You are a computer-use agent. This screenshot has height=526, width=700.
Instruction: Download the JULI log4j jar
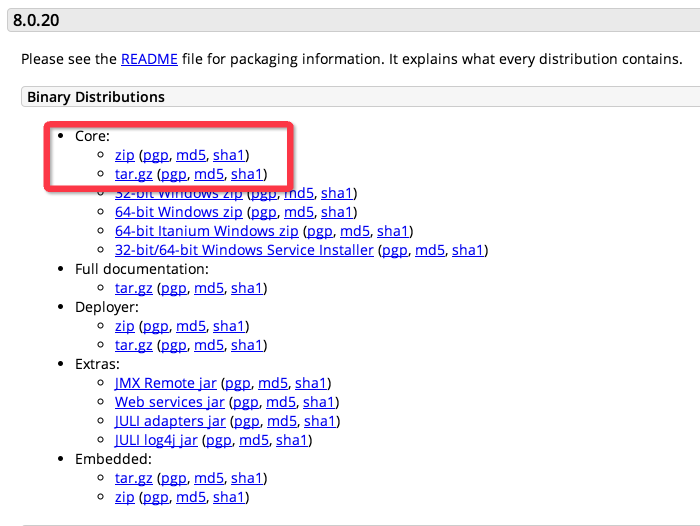click(157, 440)
